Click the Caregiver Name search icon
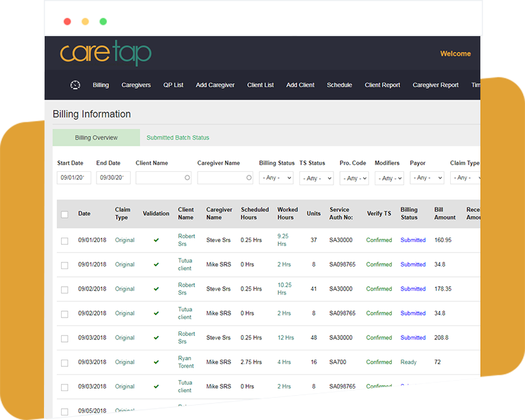525x420 pixels. coord(249,178)
